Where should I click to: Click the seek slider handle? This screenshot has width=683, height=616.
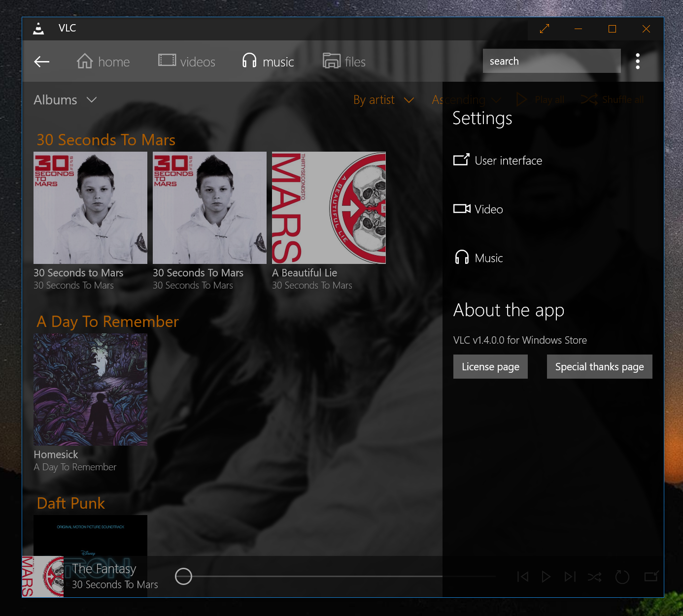(183, 576)
